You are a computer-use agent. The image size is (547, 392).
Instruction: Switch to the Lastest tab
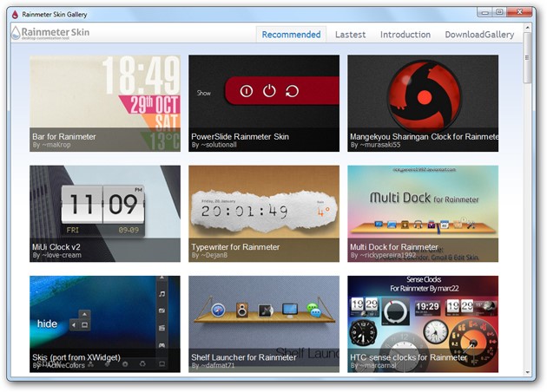[350, 35]
